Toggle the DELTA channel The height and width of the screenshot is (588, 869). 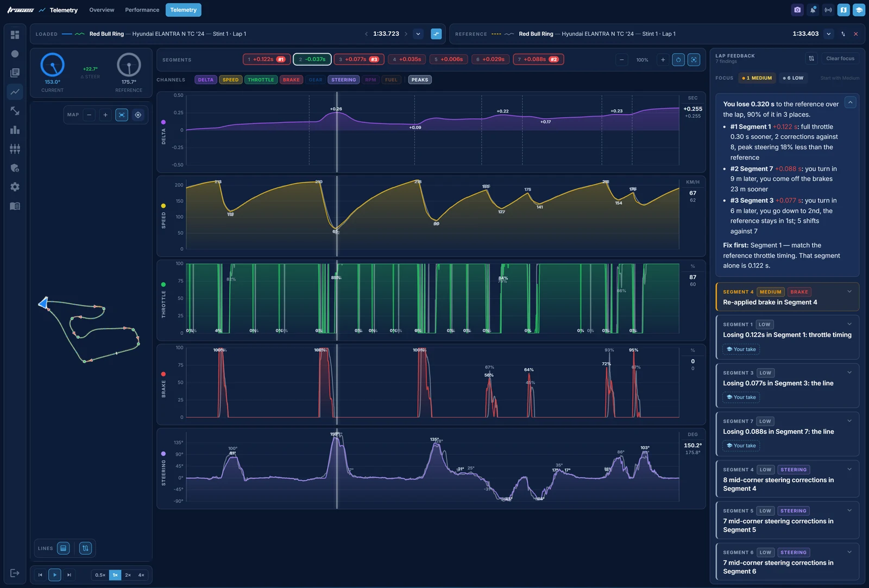click(206, 80)
